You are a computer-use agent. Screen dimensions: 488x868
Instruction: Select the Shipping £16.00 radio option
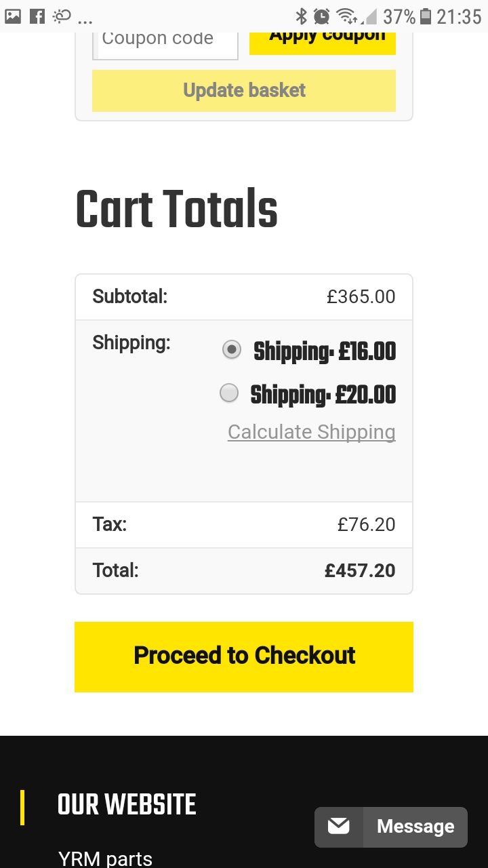coord(232,350)
